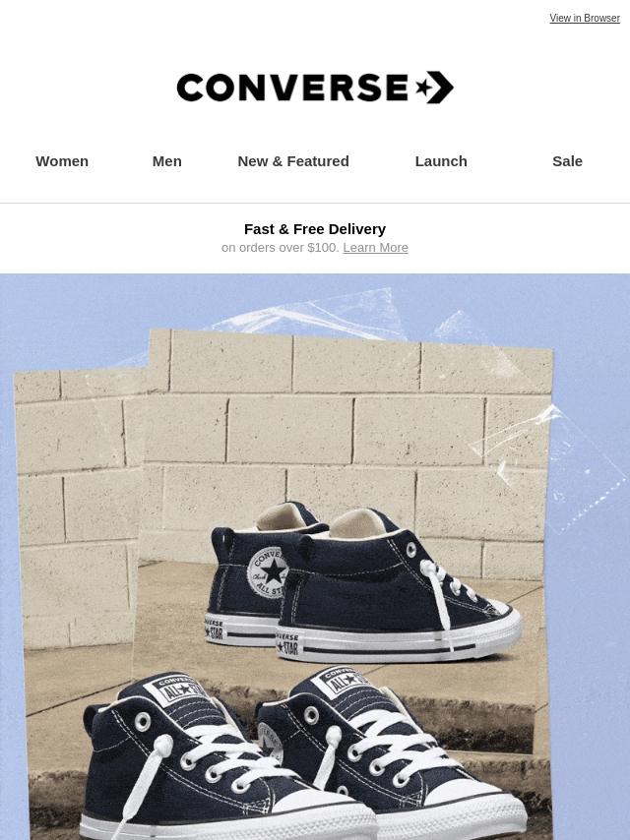Open the View in Browser link
630x840 pixels.
pos(585,19)
